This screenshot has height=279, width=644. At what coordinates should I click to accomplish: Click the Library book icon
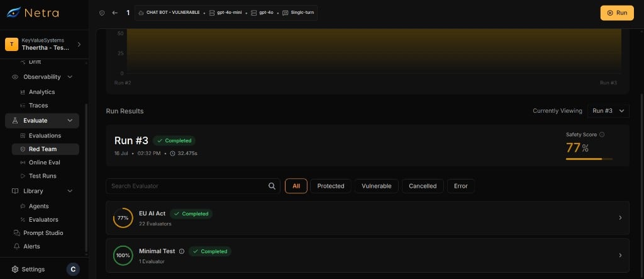pos(15,191)
